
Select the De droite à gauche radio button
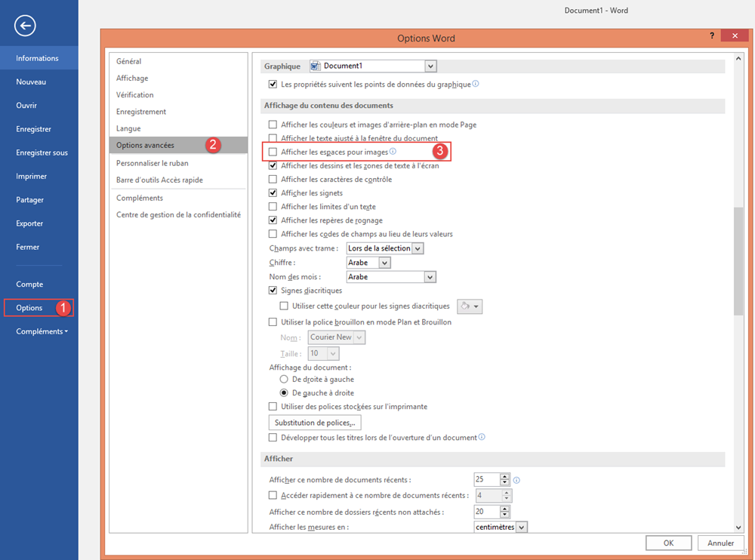click(284, 379)
